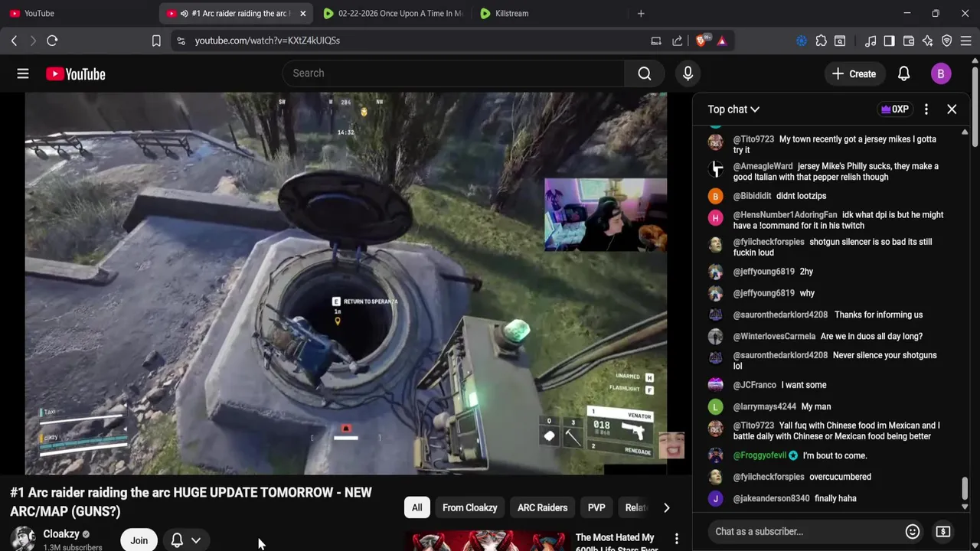Open the music note playlist icon
The image size is (980, 551).
(871, 41)
